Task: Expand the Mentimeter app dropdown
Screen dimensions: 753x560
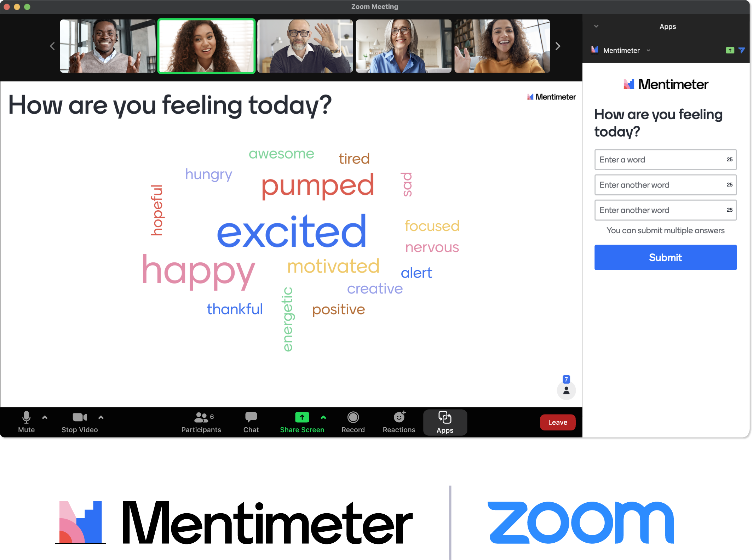Action: [646, 50]
